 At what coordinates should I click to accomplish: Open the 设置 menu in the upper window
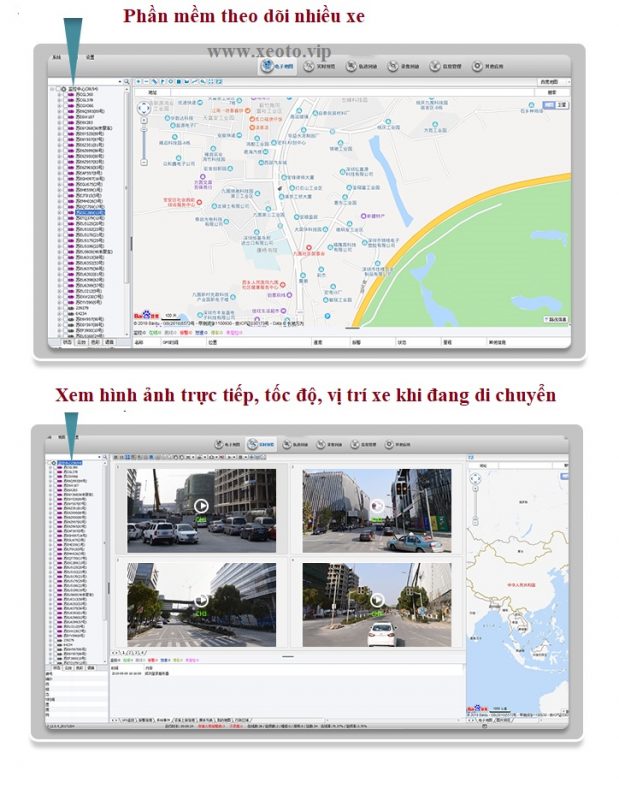[x=90, y=57]
